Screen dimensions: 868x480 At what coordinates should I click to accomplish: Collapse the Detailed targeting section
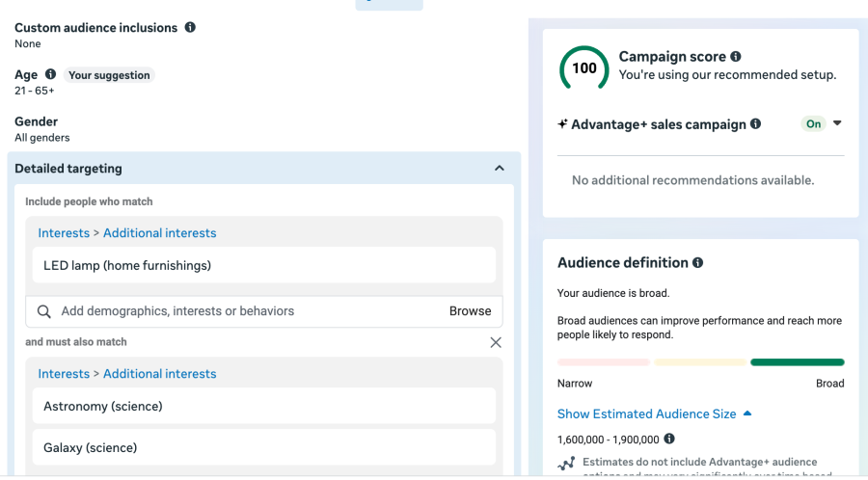click(499, 169)
